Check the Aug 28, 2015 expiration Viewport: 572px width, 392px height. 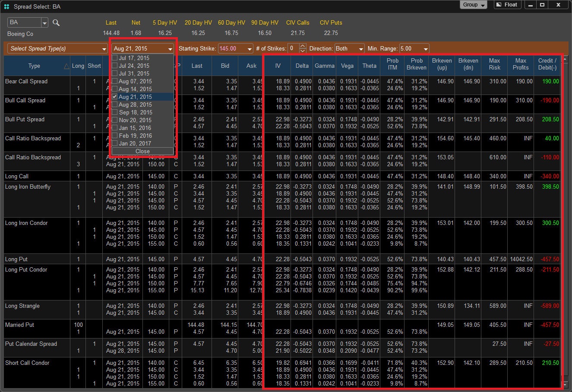coord(115,104)
